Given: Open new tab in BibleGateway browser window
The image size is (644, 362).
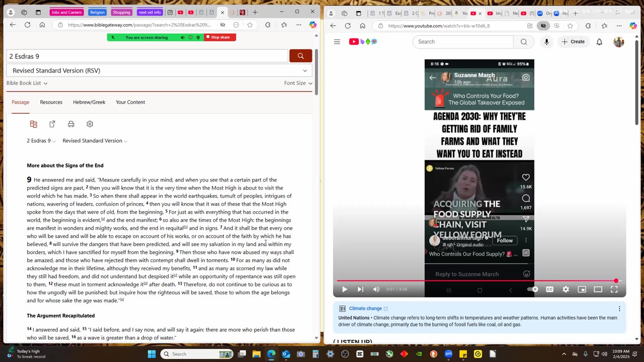Looking at the screenshot, I should (255, 12).
